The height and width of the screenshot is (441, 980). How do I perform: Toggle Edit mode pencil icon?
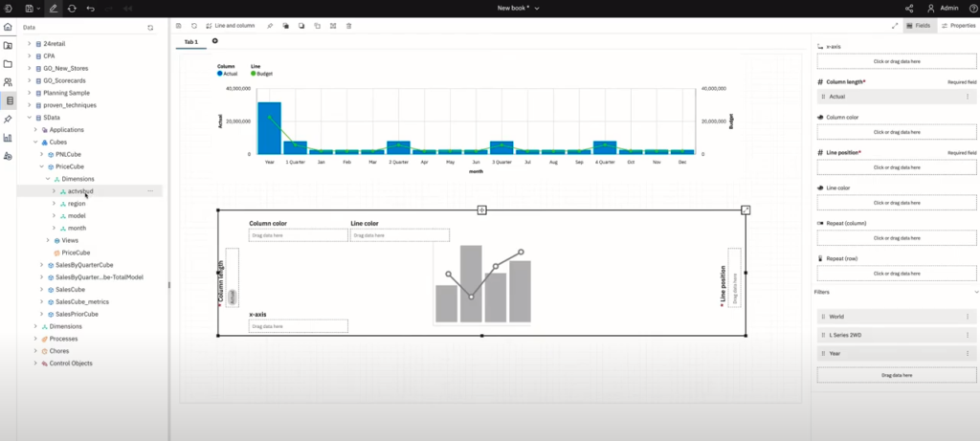point(54,8)
